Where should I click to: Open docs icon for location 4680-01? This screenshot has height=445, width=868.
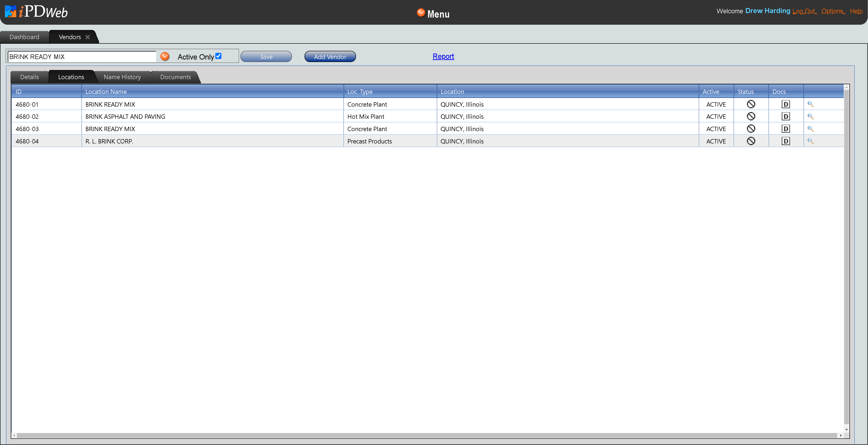tap(785, 104)
